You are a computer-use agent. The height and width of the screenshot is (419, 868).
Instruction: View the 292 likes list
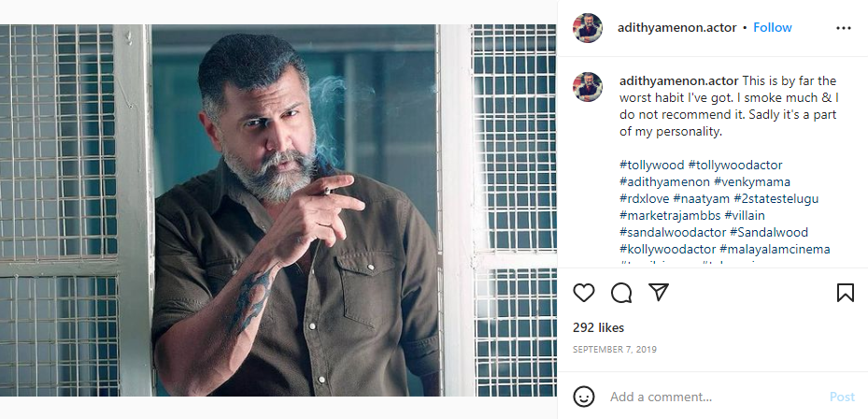[x=598, y=328]
